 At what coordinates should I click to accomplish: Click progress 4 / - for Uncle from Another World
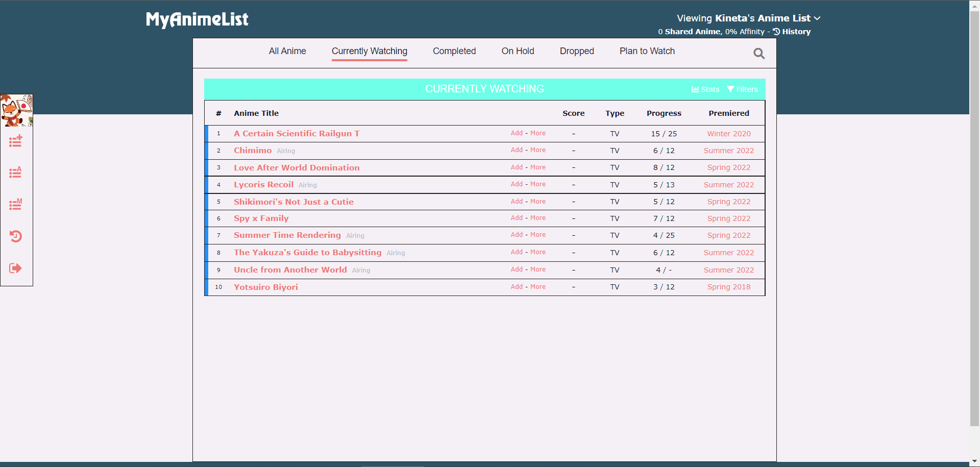coord(664,270)
